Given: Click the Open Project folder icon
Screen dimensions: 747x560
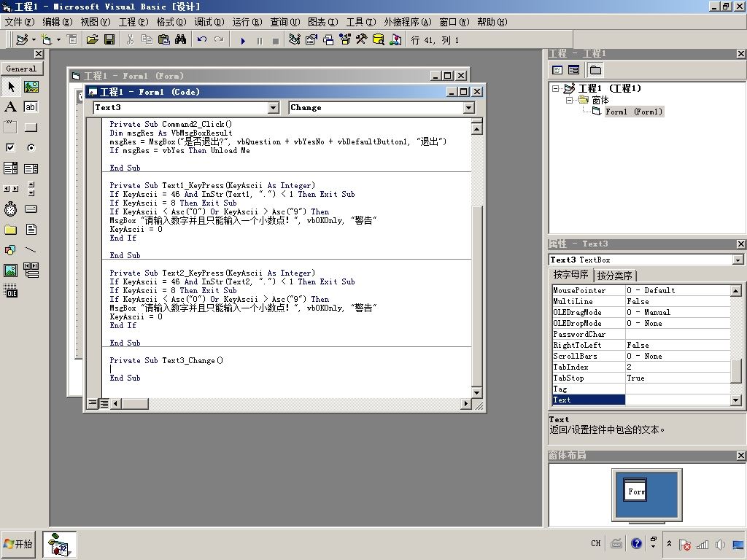Looking at the screenshot, I should coord(93,39).
